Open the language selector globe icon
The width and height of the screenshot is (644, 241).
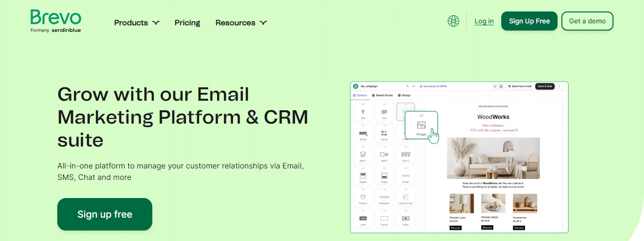pyautogui.click(x=454, y=21)
